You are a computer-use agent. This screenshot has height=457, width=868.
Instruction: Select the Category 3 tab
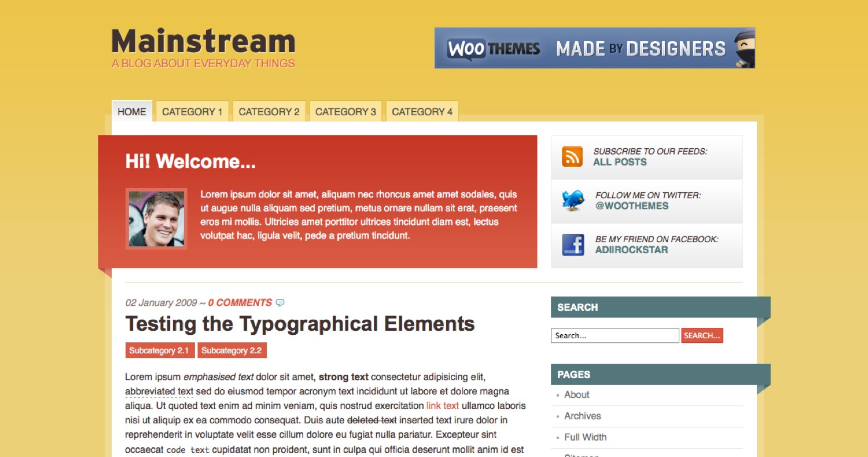pyautogui.click(x=345, y=112)
